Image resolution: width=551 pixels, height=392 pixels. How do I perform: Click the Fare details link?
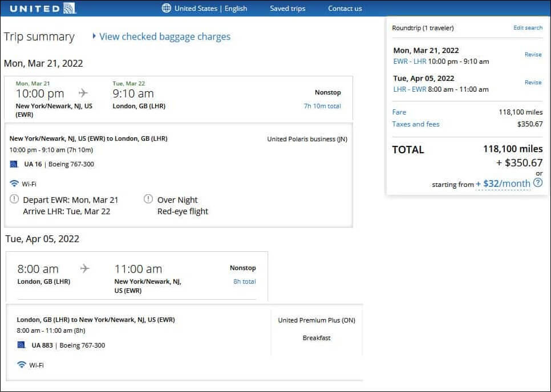399,112
